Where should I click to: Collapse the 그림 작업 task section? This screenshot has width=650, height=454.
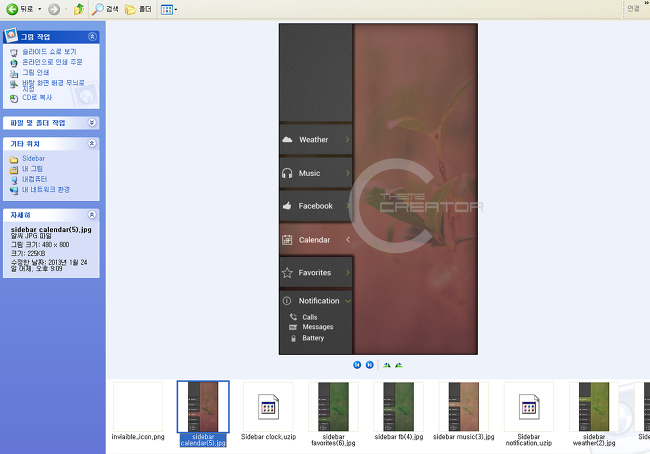[x=92, y=36]
